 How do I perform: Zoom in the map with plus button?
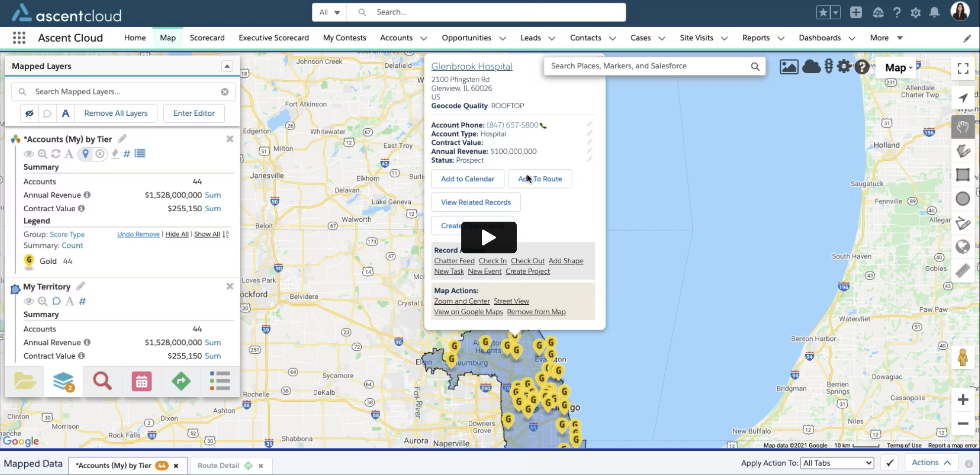(x=963, y=400)
